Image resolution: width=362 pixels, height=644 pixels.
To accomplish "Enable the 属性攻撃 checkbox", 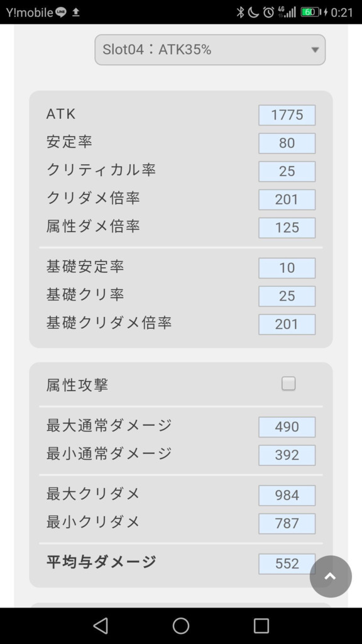I will [x=288, y=384].
